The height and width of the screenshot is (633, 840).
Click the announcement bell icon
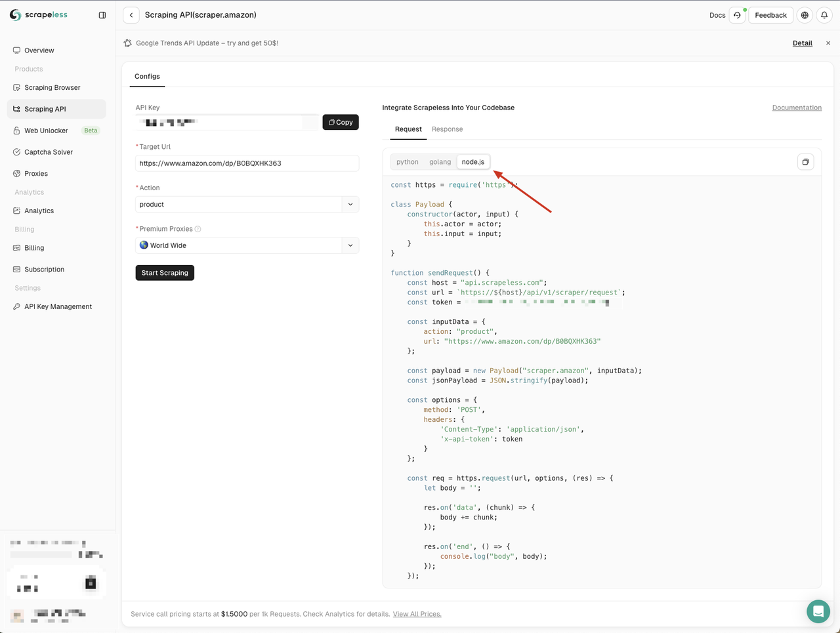(128, 43)
